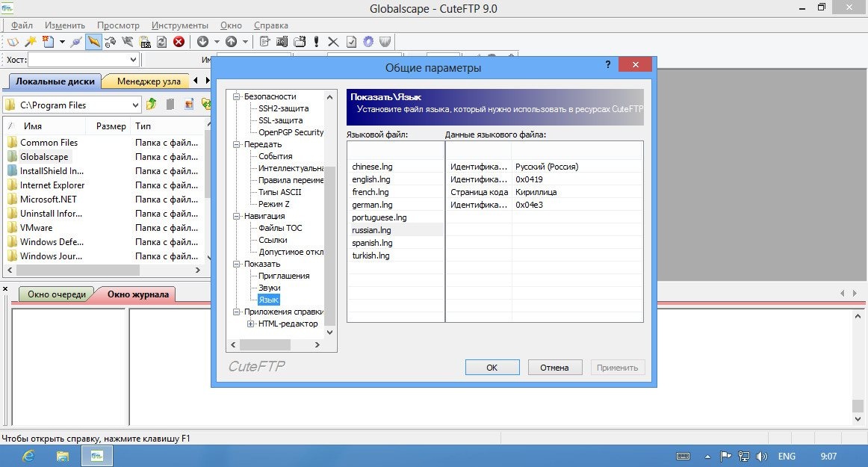Image resolution: width=868 pixels, height=467 pixels.
Task: Select russian.lng language file
Action: (x=371, y=230)
